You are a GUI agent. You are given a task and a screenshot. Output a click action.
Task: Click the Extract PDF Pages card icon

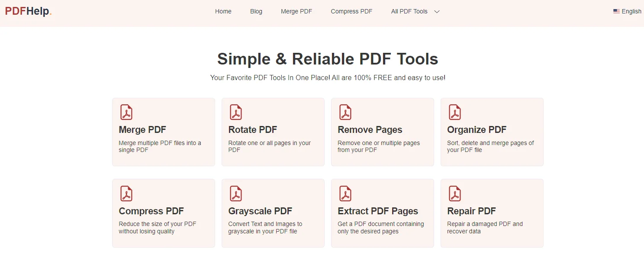(x=345, y=194)
